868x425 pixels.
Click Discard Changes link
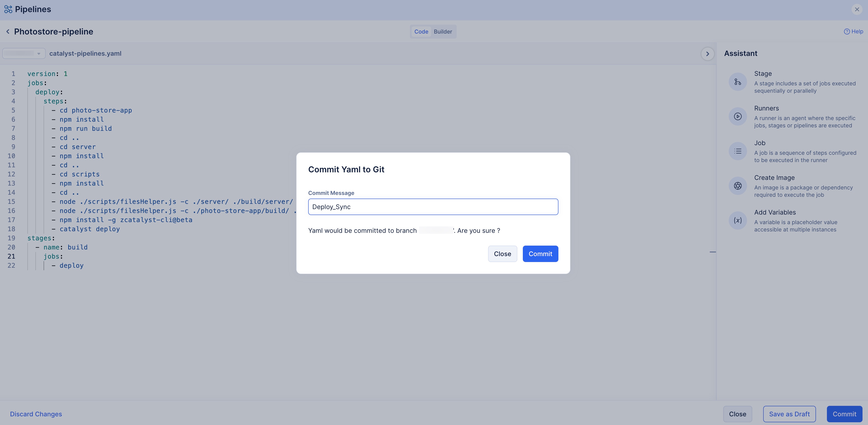(36, 414)
